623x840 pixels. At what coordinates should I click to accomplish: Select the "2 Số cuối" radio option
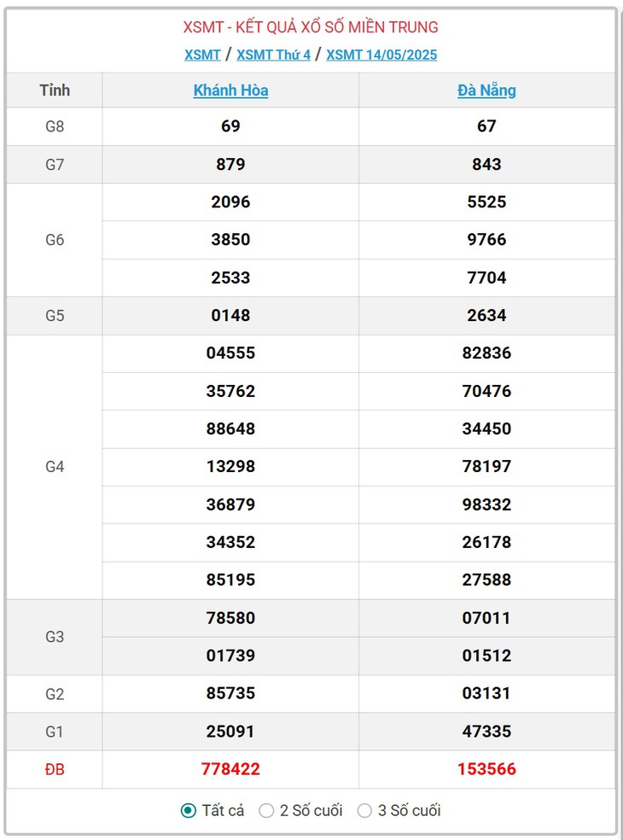pyautogui.click(x=266, y=810)
